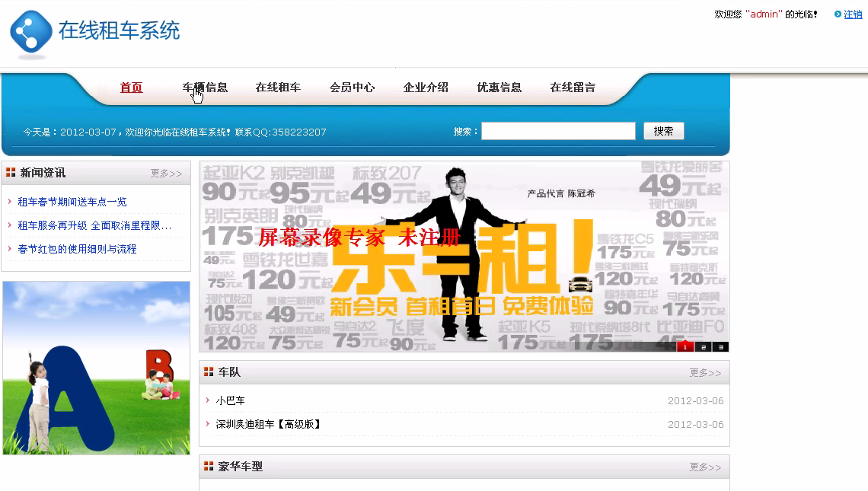The width and height of the screenshot is (868, 491).
Task: Open the 会员中心 menu item
Action: click(352, 88)
